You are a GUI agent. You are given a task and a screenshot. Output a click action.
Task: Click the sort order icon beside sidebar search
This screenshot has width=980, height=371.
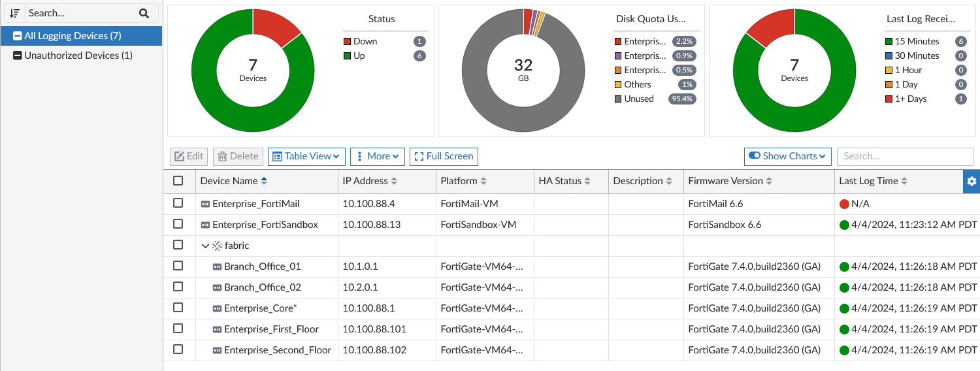14,13
